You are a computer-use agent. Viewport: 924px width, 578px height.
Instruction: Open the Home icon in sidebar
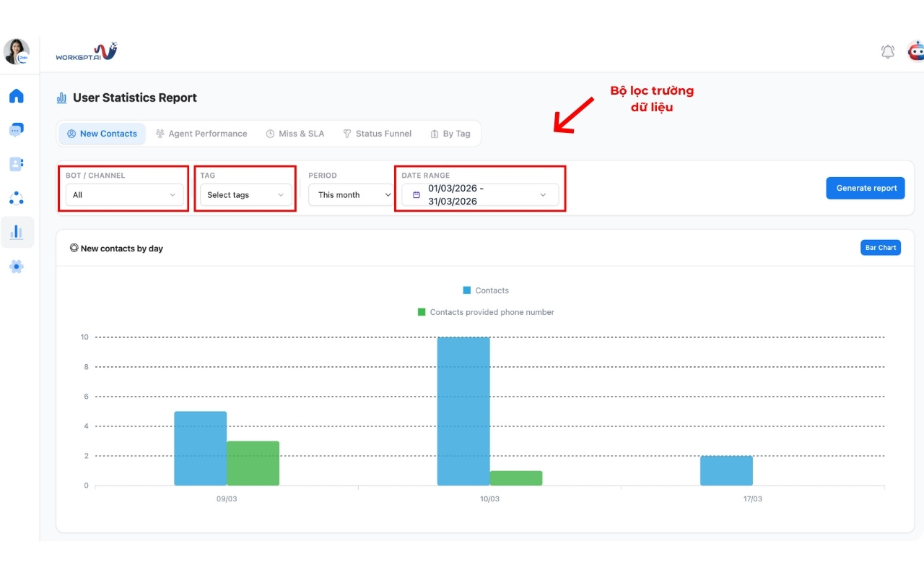tap(17, 96)
